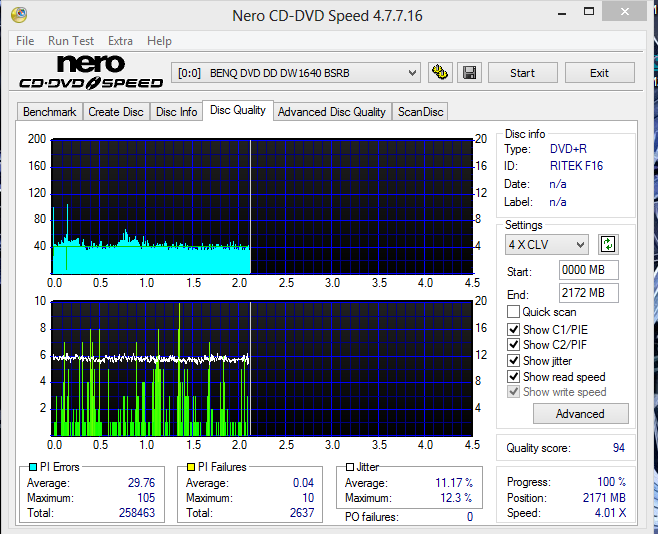Click the disc ID text RITEK F16
Screen dimensions: 658x534
pos(576,166)
